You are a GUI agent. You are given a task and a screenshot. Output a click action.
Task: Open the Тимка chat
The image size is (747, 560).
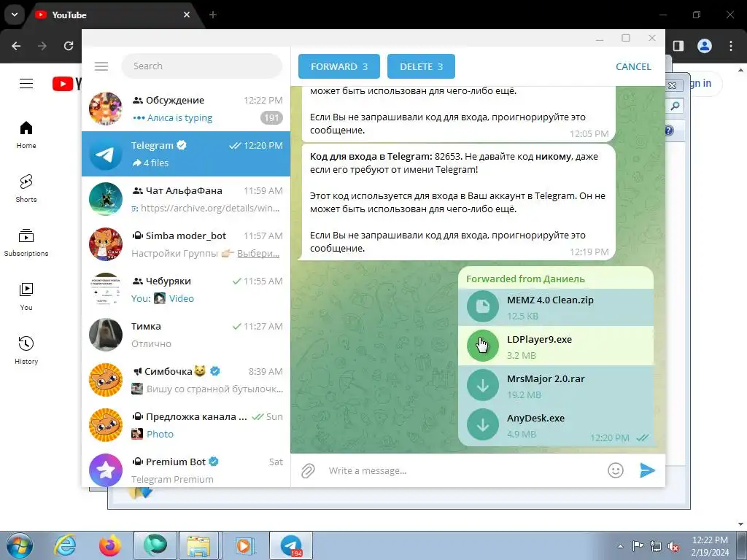(x=186, y=335)
